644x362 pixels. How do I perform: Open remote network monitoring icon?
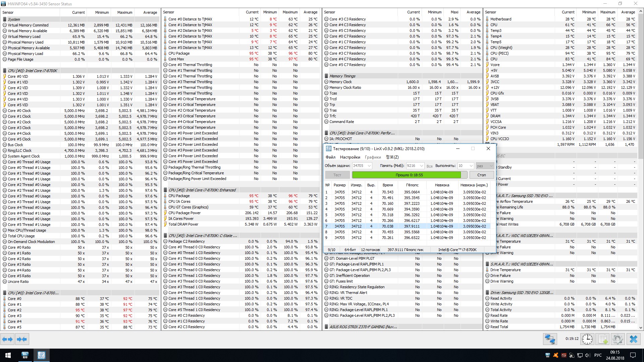pos(550,339)
